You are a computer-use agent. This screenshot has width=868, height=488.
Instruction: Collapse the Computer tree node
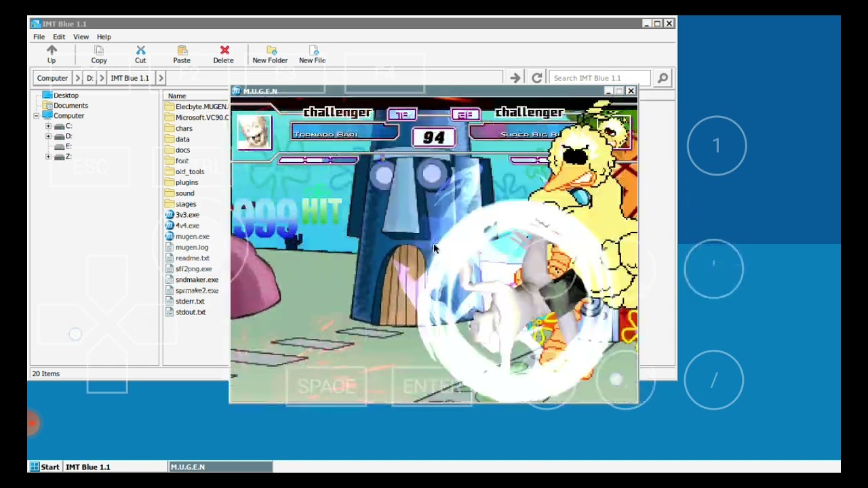point(36,116)
